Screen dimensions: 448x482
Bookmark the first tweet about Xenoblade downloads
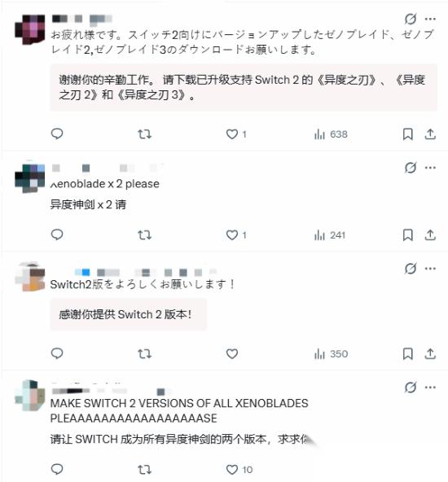[x=407, y=134]
